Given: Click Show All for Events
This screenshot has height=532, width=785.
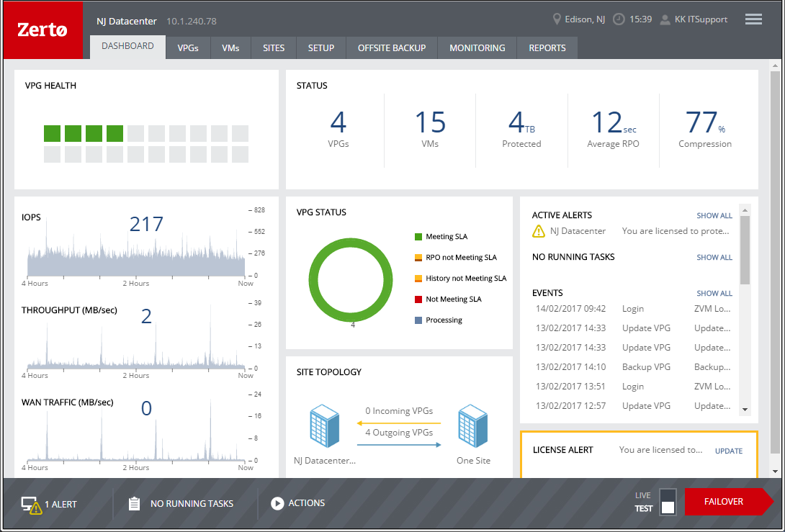Looking at the screenshot, I should point(714,294).
